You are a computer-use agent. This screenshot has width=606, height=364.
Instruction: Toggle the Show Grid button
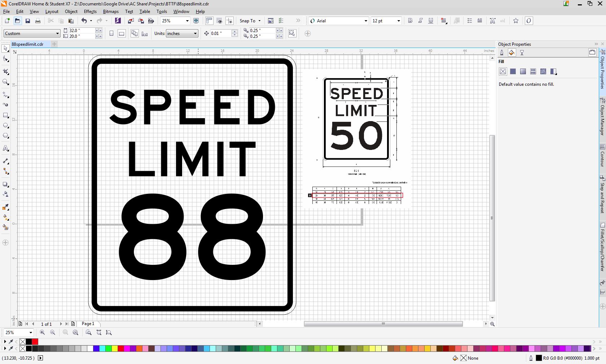(219, 21)
